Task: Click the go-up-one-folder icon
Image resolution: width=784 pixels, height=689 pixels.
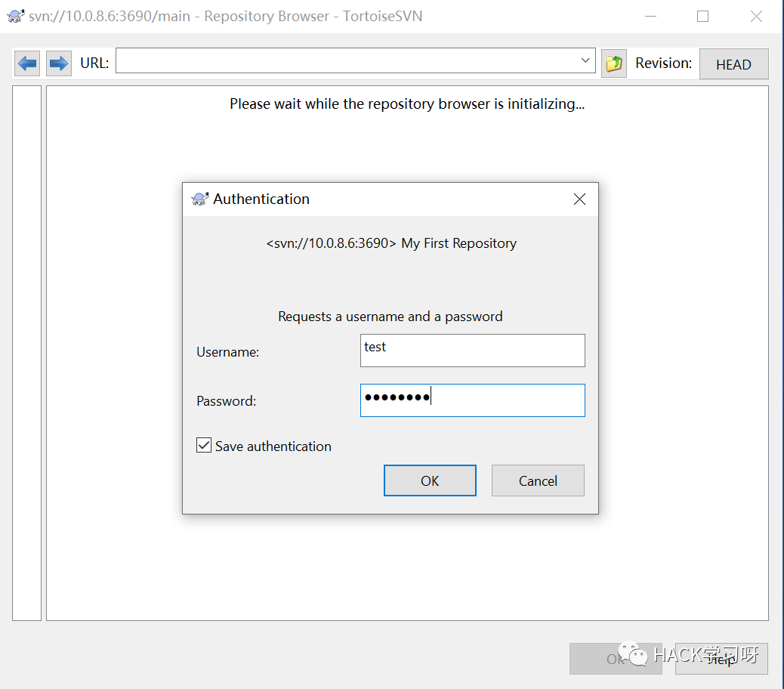Action: [x=613, y=63]
